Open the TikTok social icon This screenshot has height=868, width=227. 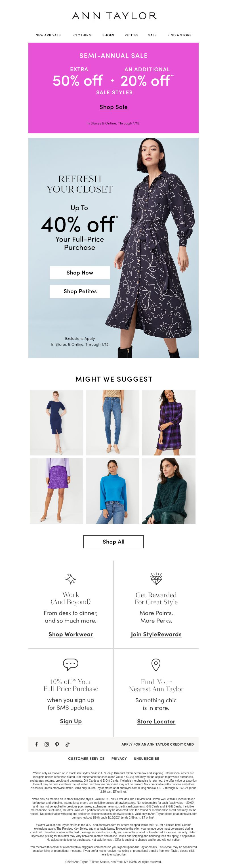[68, 744]
